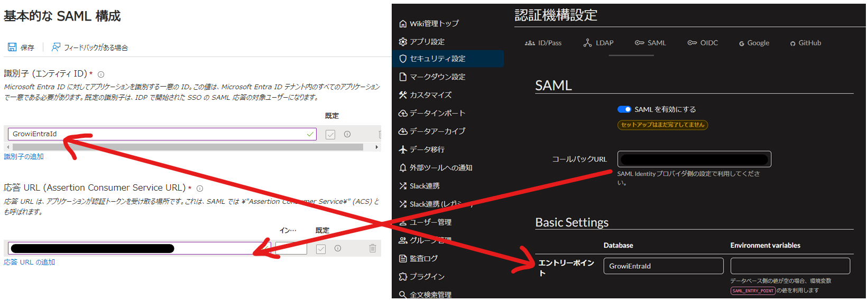The width and height of the screenshot is (868, 301).
Task: Click the エントリーポイント row label
Action: click(566, 268)
